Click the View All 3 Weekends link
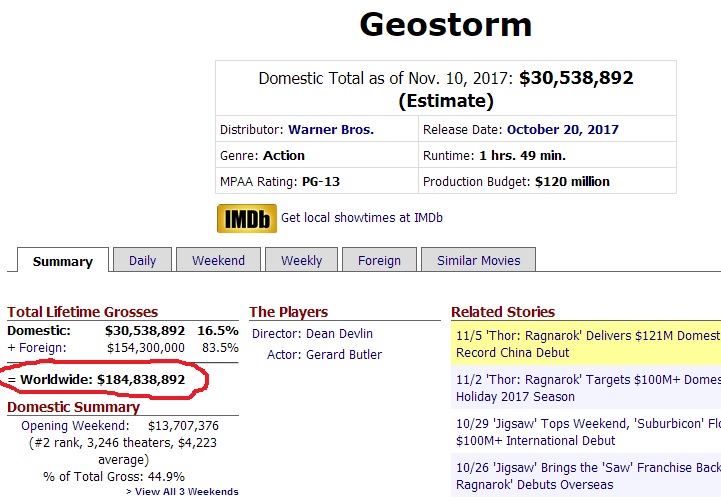Image resolution: width=721 pixels, height=501 pixels. point(182,492)
